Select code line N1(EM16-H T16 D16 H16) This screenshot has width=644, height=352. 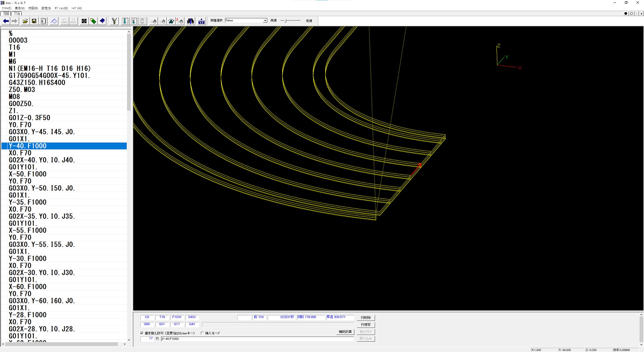(x=50, y=68)
